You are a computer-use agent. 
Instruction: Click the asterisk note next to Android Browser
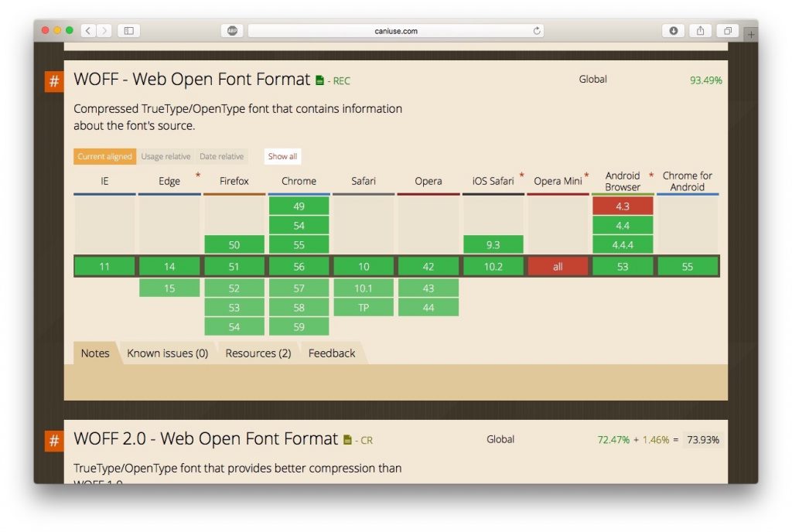(651, 176)
